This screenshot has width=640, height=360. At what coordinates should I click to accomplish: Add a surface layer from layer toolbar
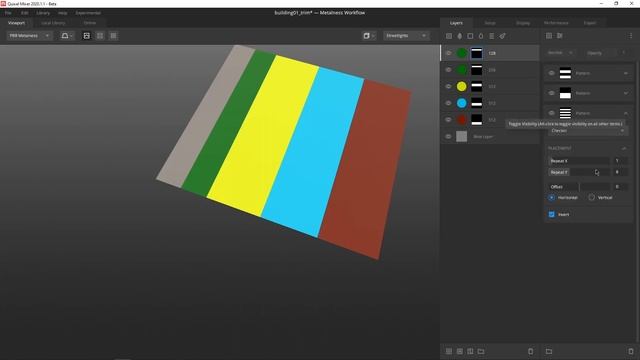pyautogui.click(x=449, y=36)
